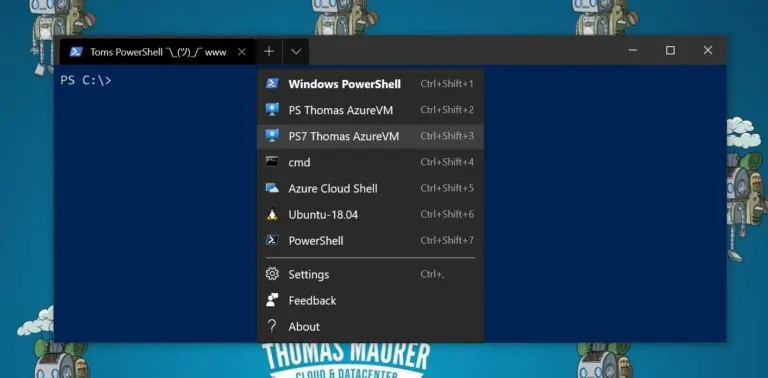Click the PS7 Thomas AzureVM monitor icon
Image resolution: width=768 pixels, height=378 pixels.
tap(272, 136)
